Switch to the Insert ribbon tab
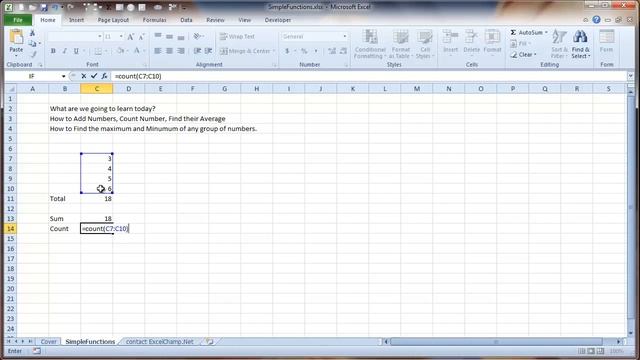Image resolution: width=640 pixels, height=360 pixels. 76,20
